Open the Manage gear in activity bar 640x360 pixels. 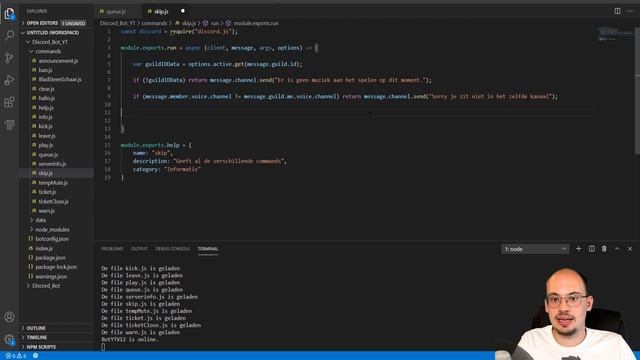click(9, 339)
